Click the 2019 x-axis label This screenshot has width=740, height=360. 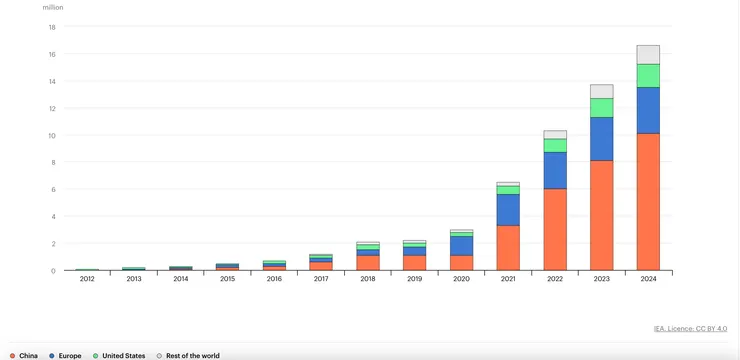[x=415, y=279]
